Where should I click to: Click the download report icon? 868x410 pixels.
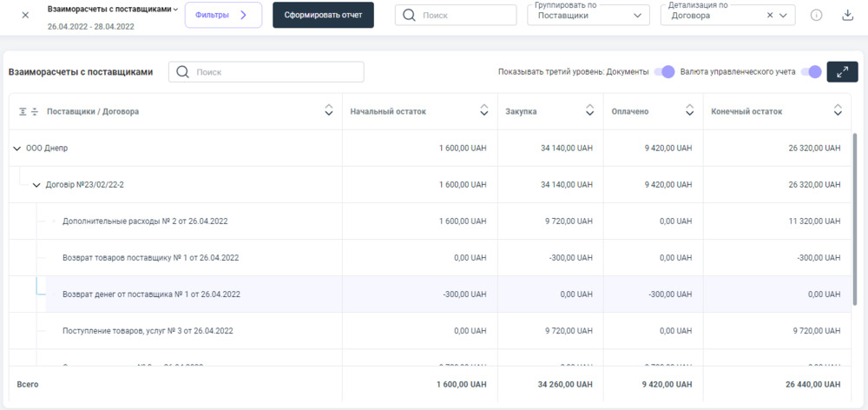pos(847,16)
